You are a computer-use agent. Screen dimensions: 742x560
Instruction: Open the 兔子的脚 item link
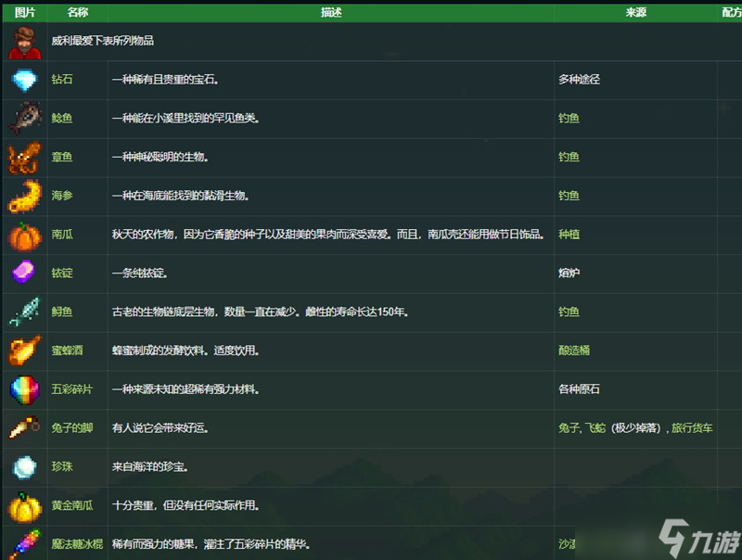(x=72, y=428)
